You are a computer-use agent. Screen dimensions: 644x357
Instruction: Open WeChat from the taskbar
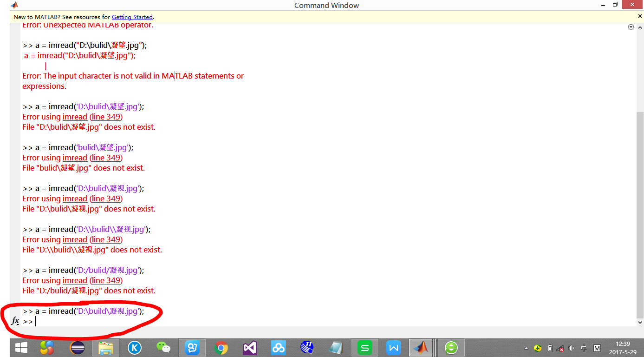pos(163,347)
